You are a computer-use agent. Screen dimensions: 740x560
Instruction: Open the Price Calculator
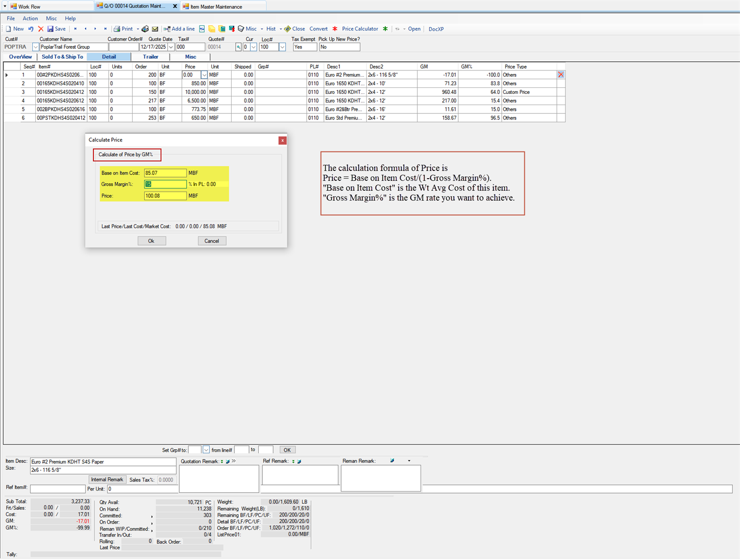click(x=360, y=29)
